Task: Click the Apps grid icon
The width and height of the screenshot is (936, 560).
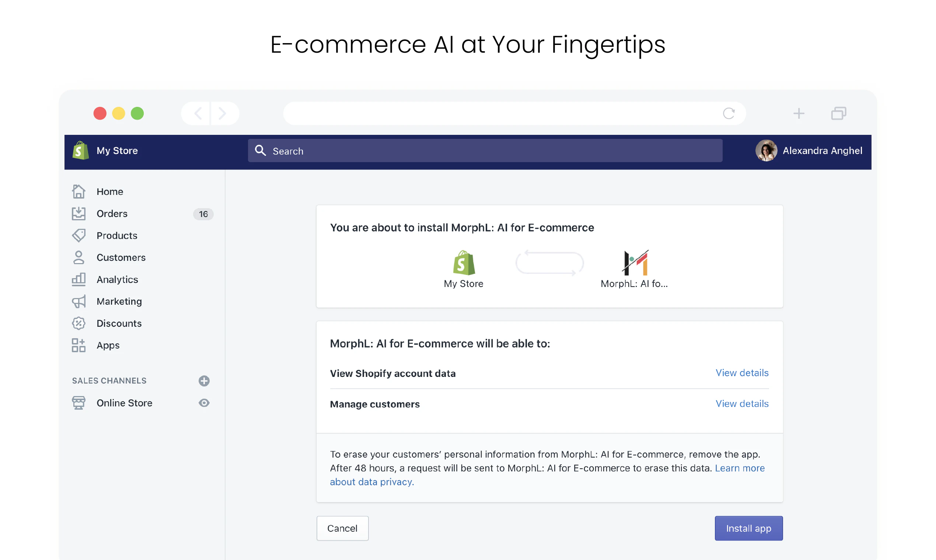Action: (x=78, y=345)
